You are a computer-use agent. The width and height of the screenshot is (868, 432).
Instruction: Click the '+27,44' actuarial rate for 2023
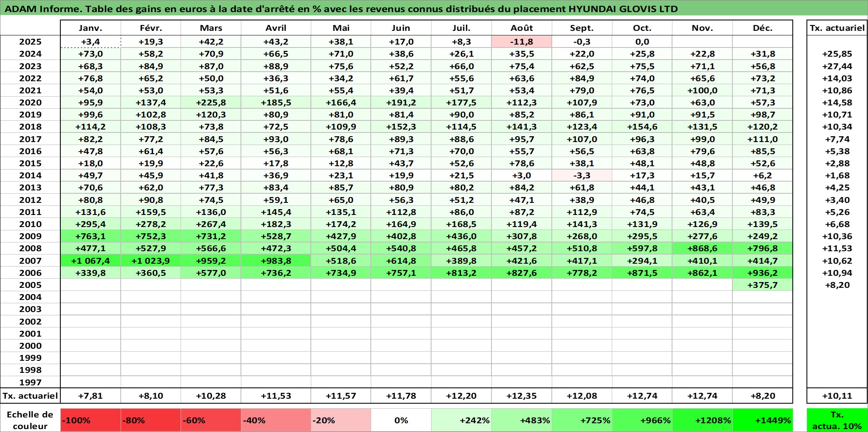tap(837, 66)
